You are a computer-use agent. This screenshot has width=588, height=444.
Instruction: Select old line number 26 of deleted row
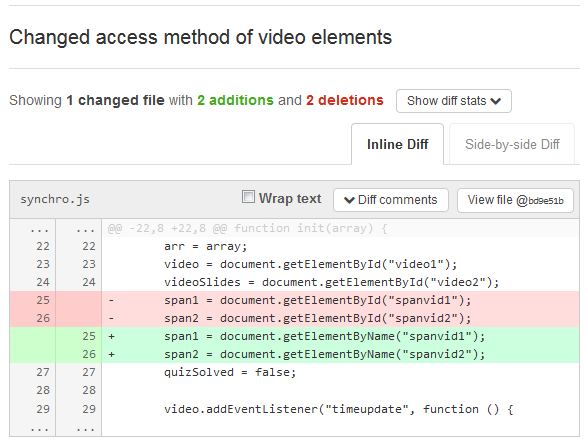[43, 318]
